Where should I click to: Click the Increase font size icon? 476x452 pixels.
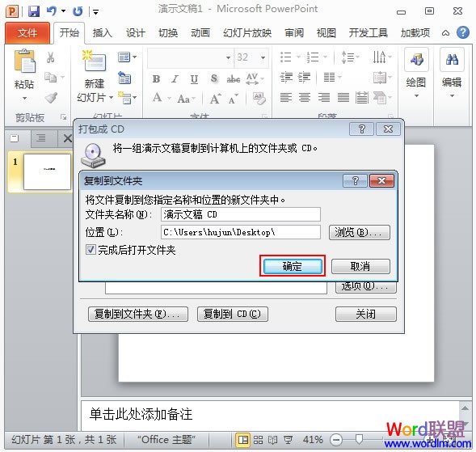215,98
